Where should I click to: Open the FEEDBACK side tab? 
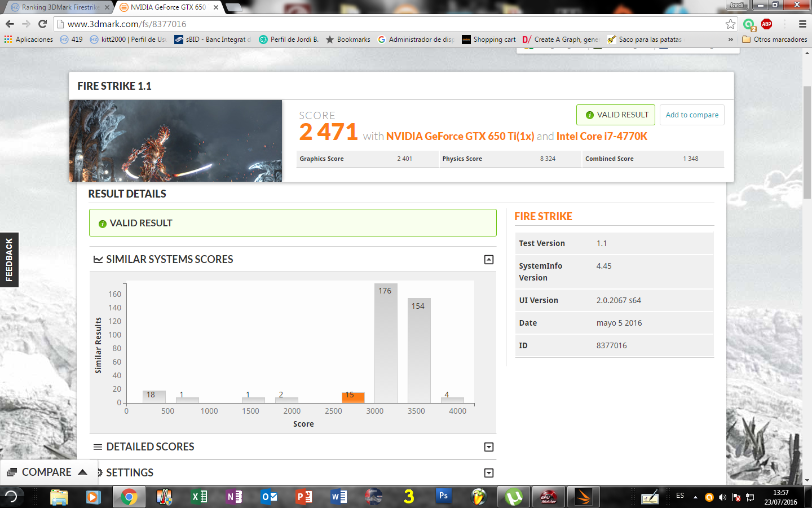(x=9, y=260)
